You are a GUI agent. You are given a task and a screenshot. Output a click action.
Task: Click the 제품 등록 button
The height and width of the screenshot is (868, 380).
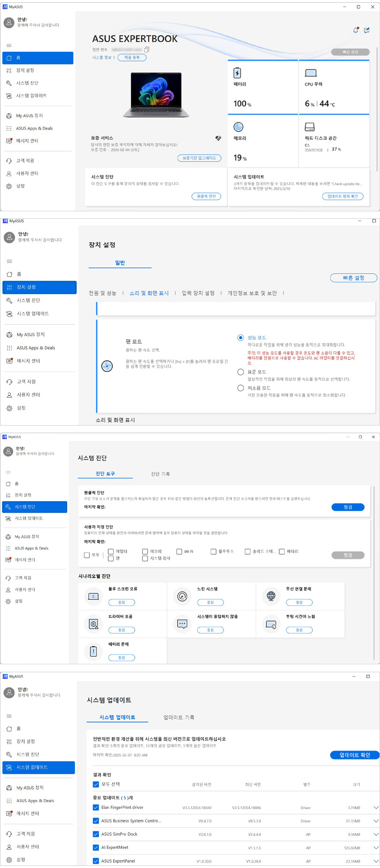[x=132, y=57]
